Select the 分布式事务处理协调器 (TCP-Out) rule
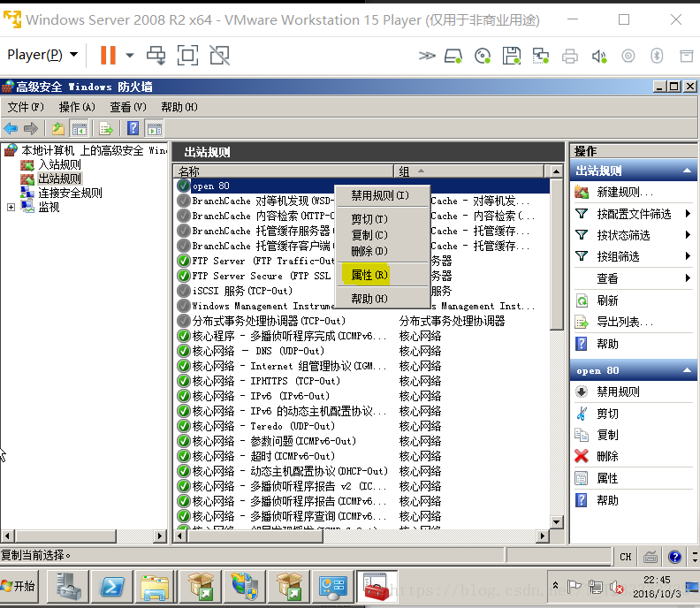Viewport: 700px width, 608px height. point(269,321)
